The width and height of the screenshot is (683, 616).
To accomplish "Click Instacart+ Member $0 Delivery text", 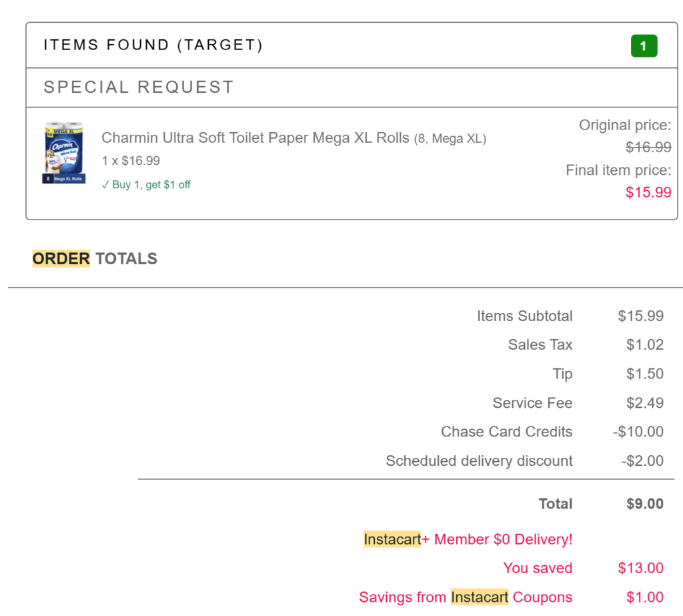I will (x=468, y=539).
